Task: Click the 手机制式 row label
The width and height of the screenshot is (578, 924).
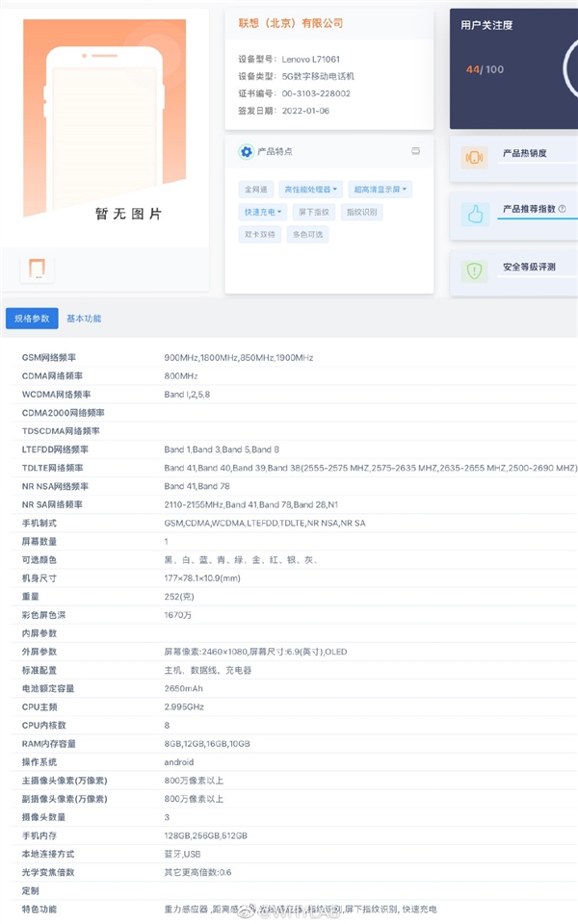Action: click(x=39, y=523)
